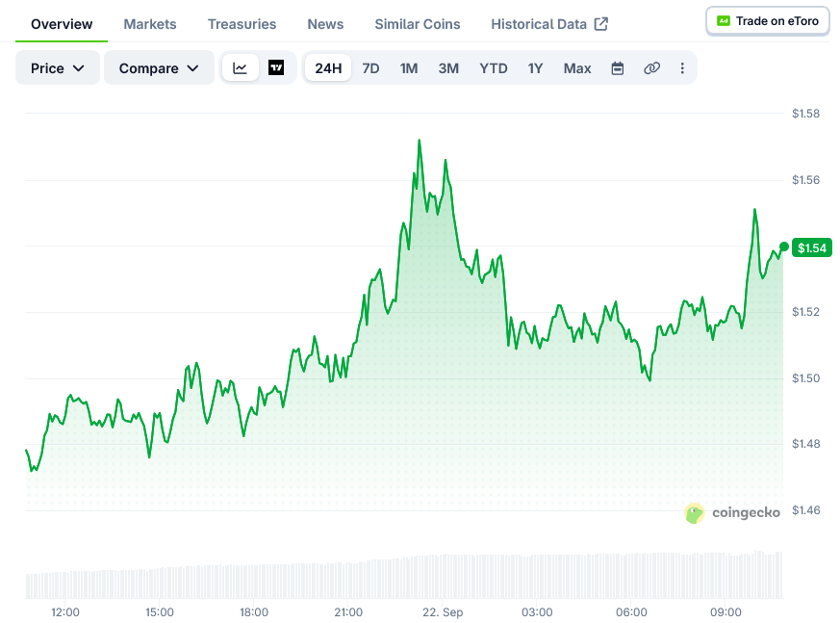Select the 1Y time range

(x=535, y=68)
